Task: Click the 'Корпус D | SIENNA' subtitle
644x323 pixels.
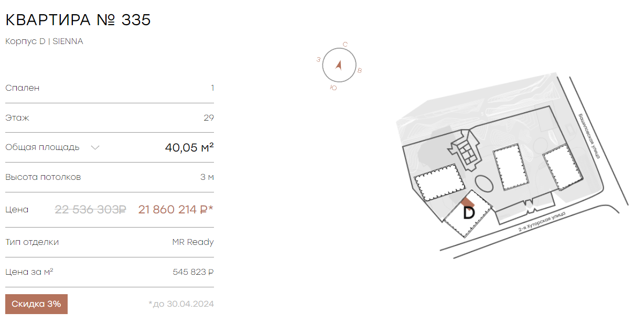Action: pyautogui.click(x=44, y=41)
